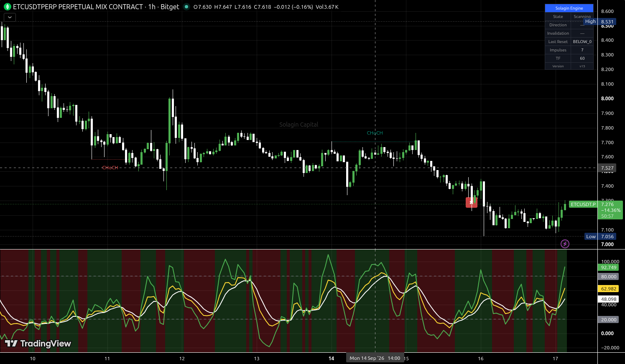Click the low value L7.616
The width and height of the screenshot is (625, 364).
(x=243, y=7)
